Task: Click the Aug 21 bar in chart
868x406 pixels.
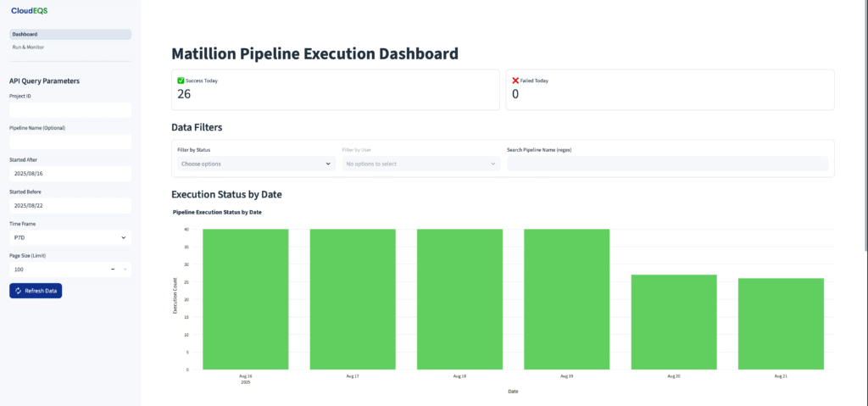Action: (x=781, y=324)
